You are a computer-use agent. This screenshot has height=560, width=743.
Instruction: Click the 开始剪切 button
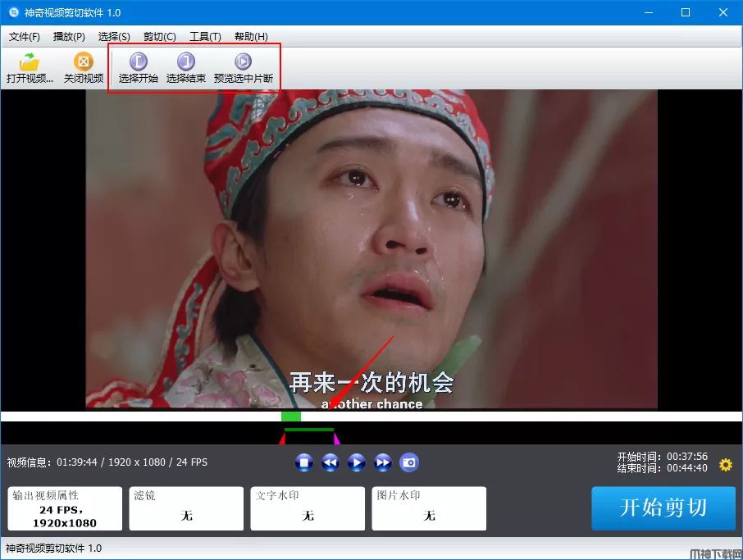click(x=663, y=508)
